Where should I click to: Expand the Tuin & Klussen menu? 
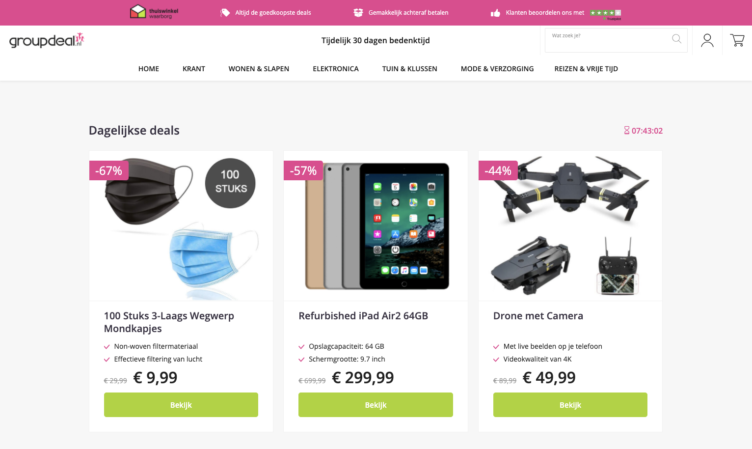click(x=409, y=69)
